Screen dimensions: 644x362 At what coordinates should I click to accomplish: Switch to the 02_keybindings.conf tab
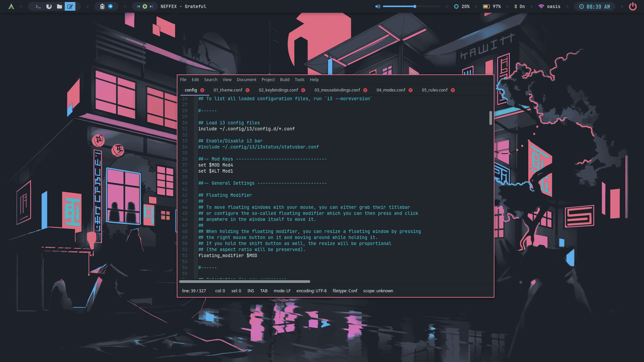click(278, 90)
